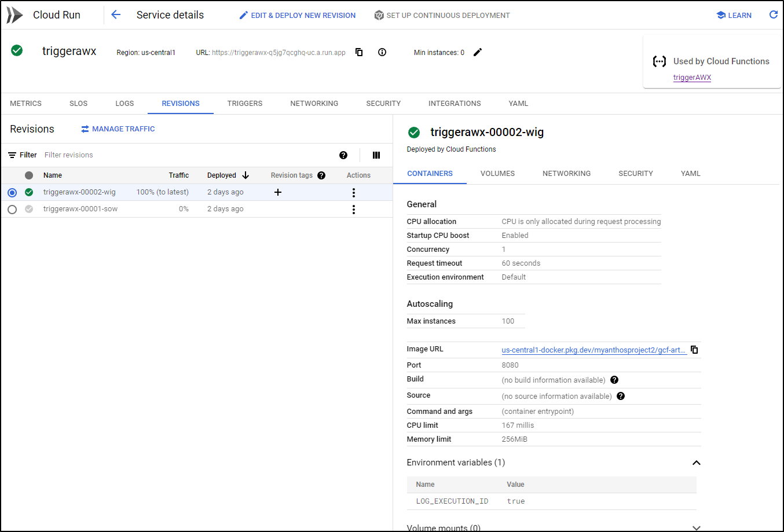Click the Filter revisions input field

[185, 155]
